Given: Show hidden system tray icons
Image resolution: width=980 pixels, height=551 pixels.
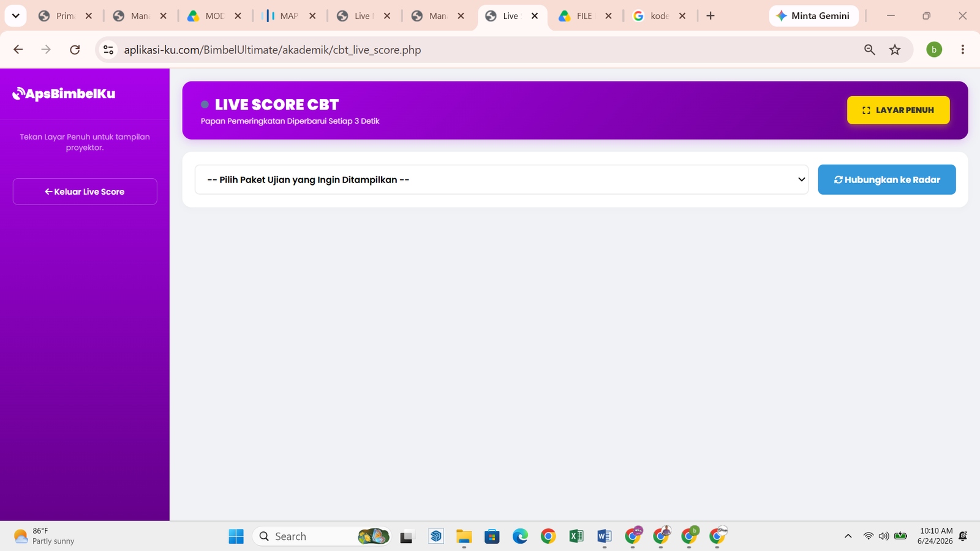Looking at the screenshot, I should point(848,536).
